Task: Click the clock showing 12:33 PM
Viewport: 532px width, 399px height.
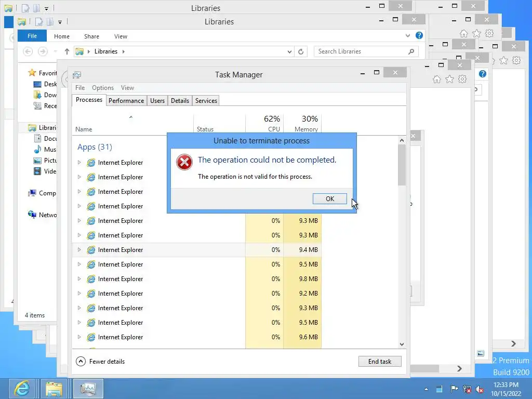Action: (506, 385)
